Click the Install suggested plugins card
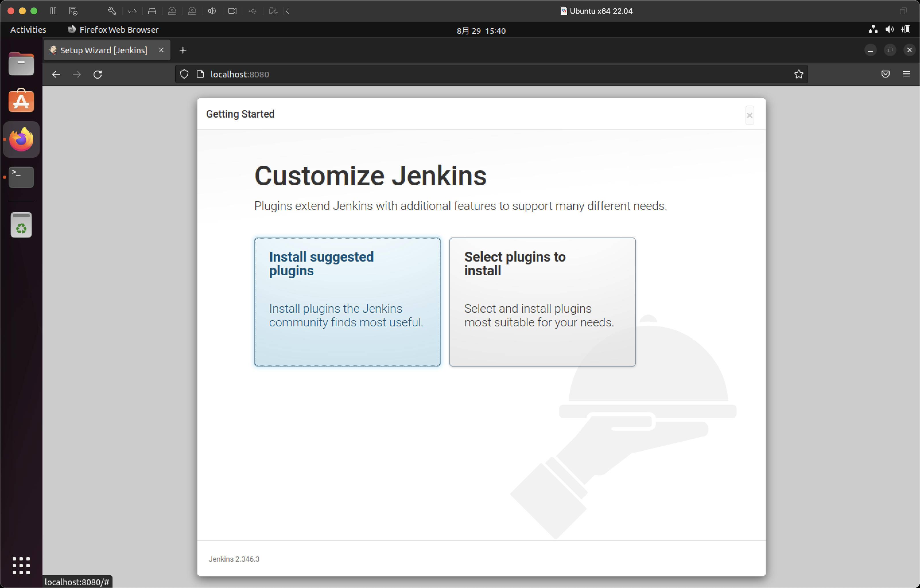The height and width of the screenshot is (588, 920). 347,302
